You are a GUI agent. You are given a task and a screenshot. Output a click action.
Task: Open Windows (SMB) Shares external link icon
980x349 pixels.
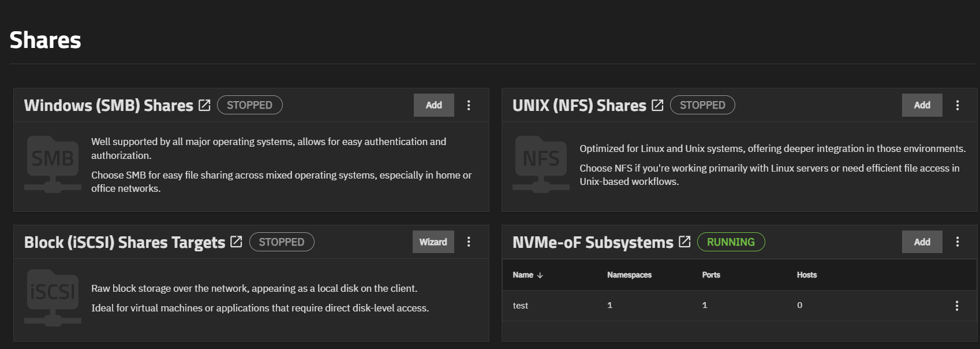point(204,105)
